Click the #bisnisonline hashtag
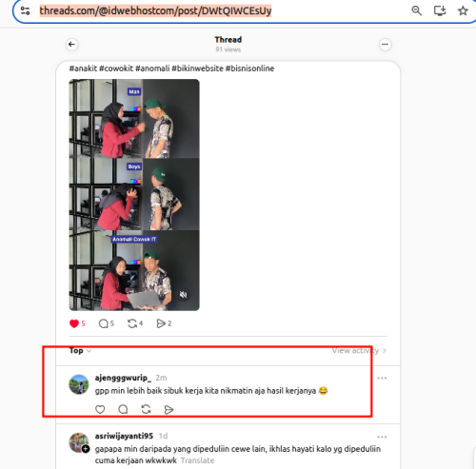 click(249, 68)
